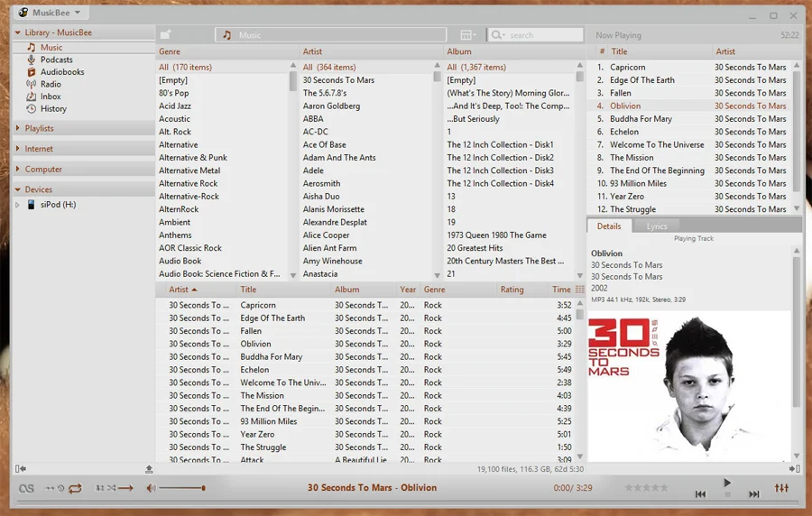Viewport: 812px width, 516px height.
Task: Toggle repeat mode
Action: (x=75, y=488)
